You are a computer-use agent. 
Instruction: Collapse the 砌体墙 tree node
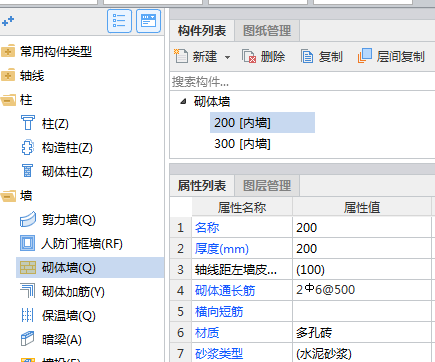click(183, 101)
